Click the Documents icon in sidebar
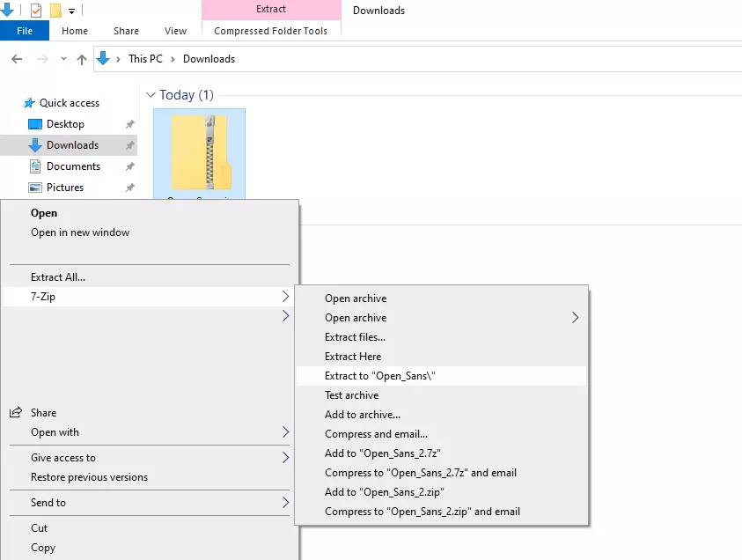The height and width of the screenshot is (560, 742). 35,166
